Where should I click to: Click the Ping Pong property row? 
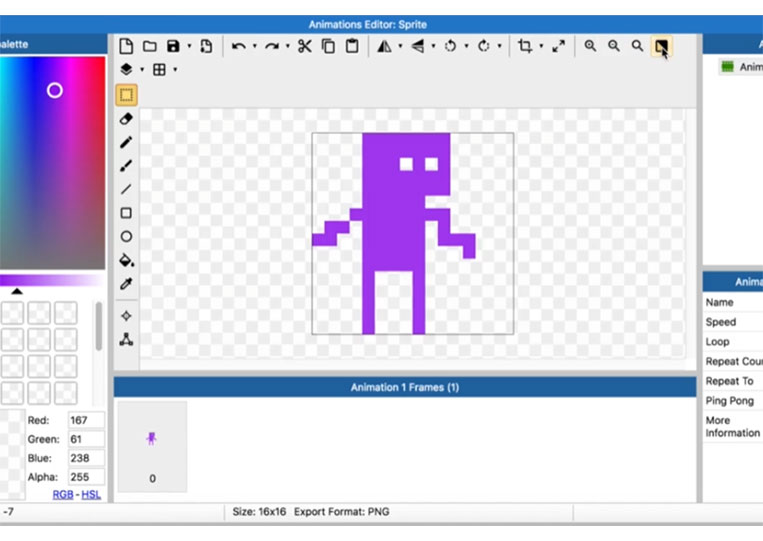click(x=733, y=401)
